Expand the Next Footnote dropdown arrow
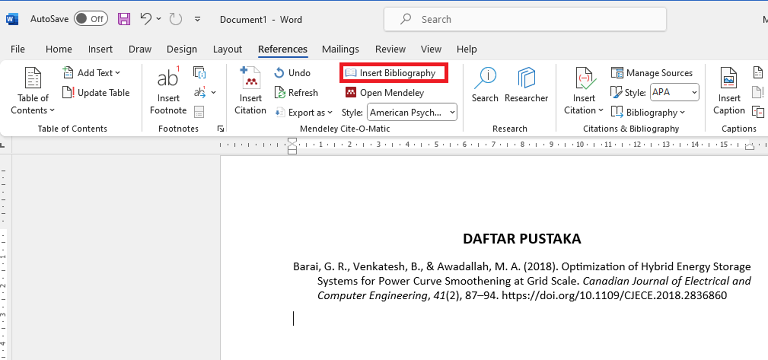 coord(214,92)
